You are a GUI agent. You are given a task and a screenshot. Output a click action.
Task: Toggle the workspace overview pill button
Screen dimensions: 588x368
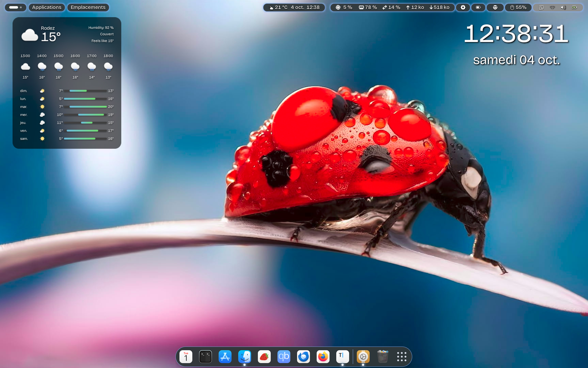(15, 7)
